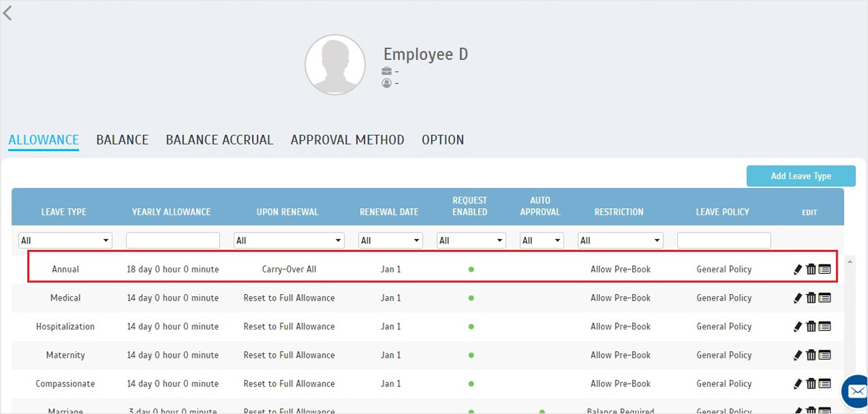Open details list for Maternity leave
The width and height of the screenshot is (868, 414).
[825, 355]
